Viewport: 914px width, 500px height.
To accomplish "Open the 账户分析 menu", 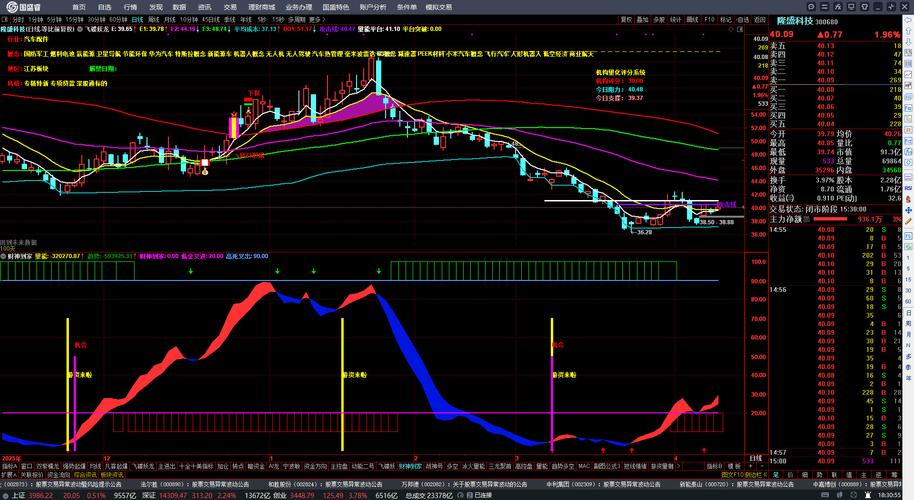I will tap(373, 7).
